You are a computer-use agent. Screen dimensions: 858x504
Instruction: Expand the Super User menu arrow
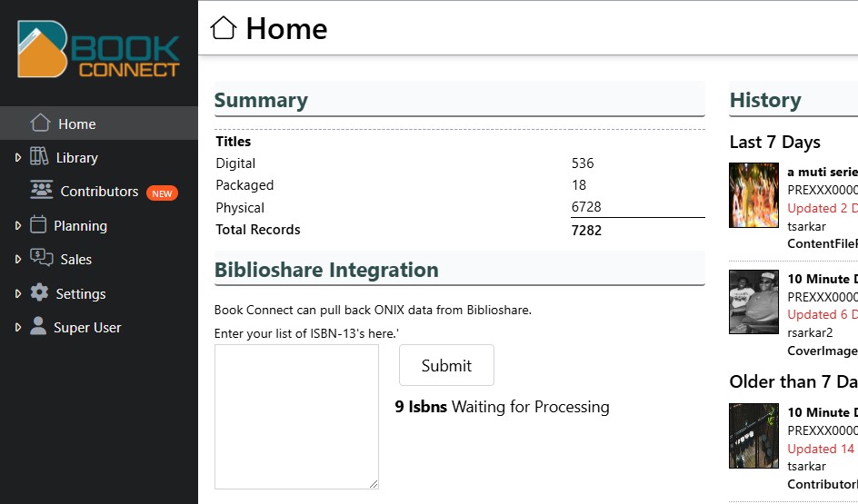pos(18,327)
